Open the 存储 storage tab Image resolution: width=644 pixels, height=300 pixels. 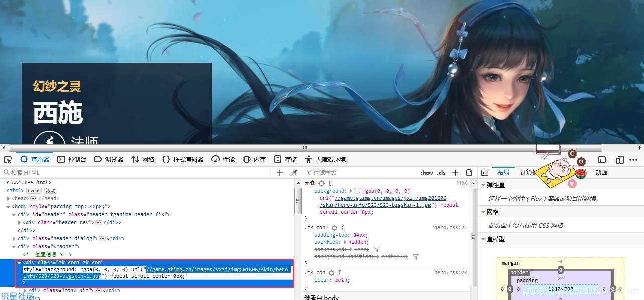coord(285,159)
